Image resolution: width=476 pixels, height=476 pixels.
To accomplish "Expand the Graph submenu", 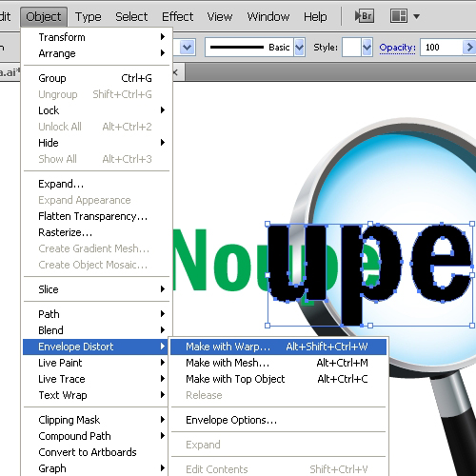I will pyautogui.click(x=95, y=468).
